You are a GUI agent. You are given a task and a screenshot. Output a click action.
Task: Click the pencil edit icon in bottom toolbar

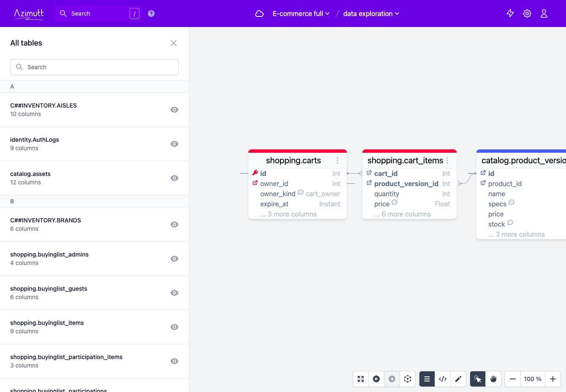click(x=458, y=379)
